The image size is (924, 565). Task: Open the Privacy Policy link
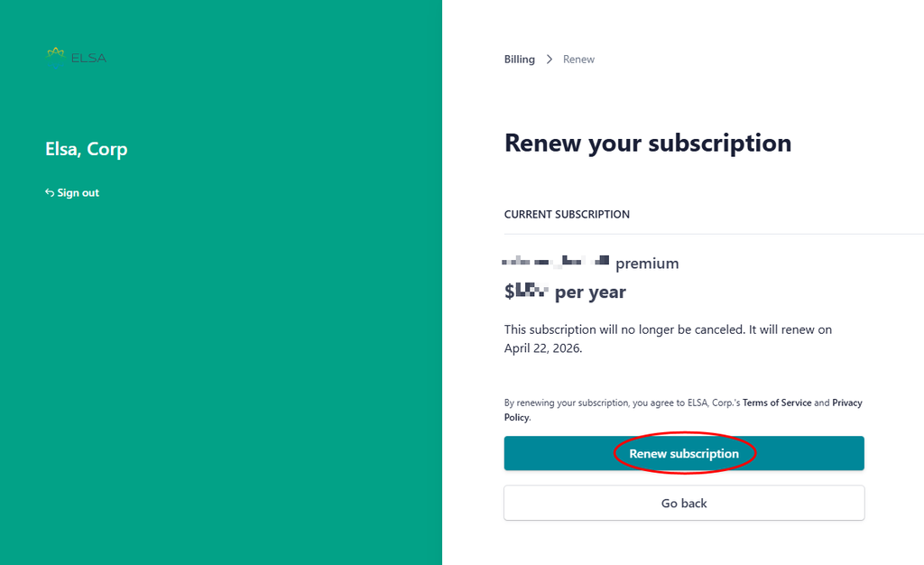pos(846,403)
